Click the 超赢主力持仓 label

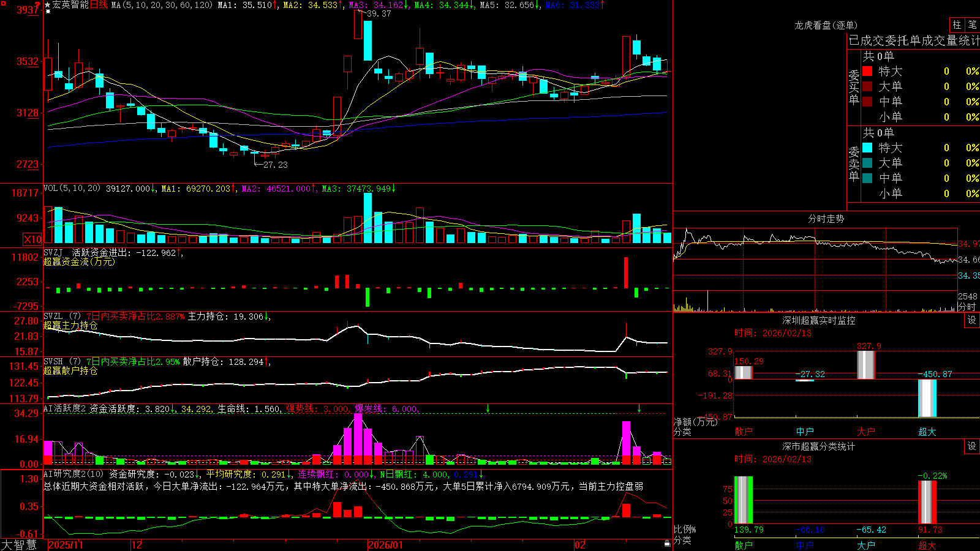pyautogui.click(x=70, y=325)
